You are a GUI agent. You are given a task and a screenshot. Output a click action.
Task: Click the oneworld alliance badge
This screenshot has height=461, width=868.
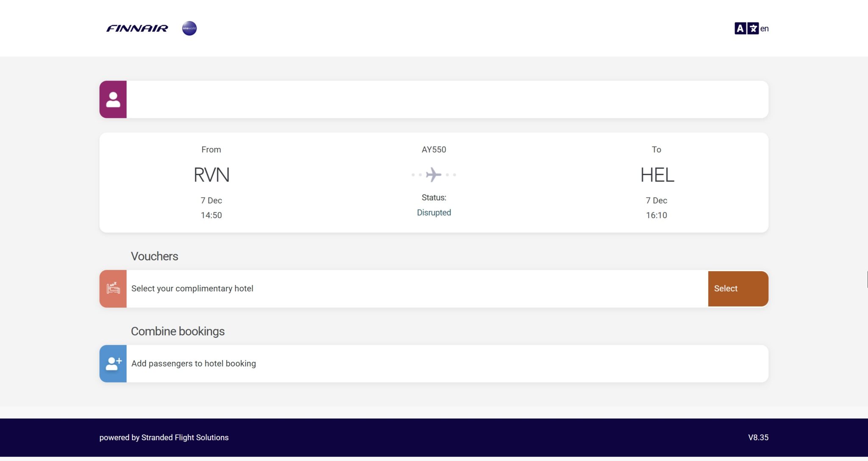[x=189, y=28]
